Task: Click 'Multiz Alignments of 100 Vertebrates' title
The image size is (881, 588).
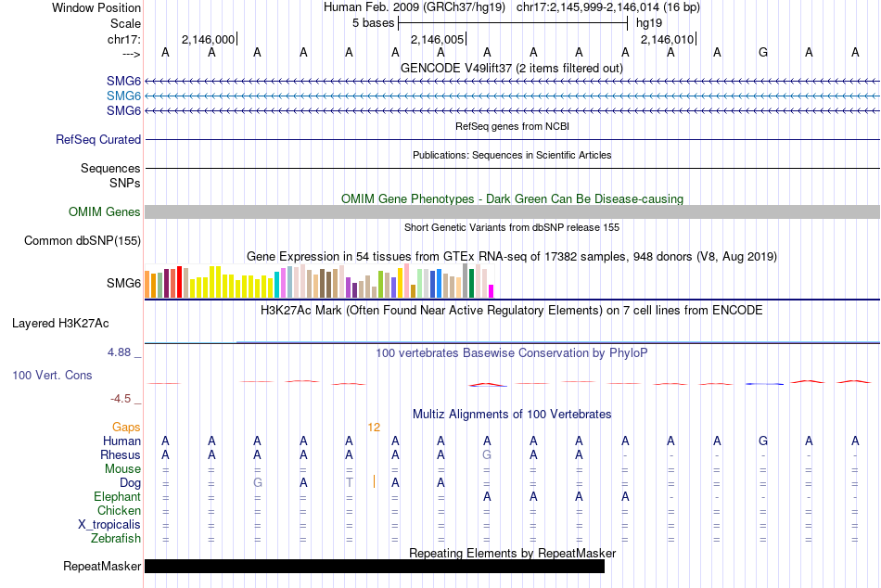Action: tap(512, 415)
